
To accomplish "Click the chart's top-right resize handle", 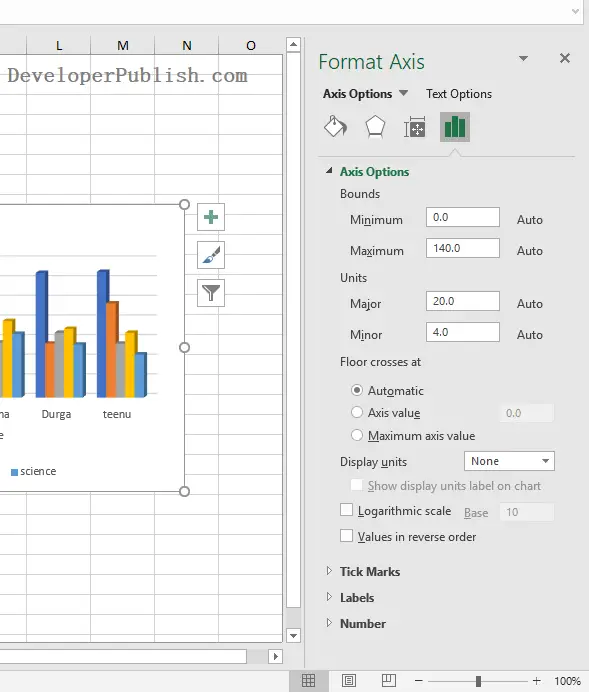I will (x=185, y=204).
